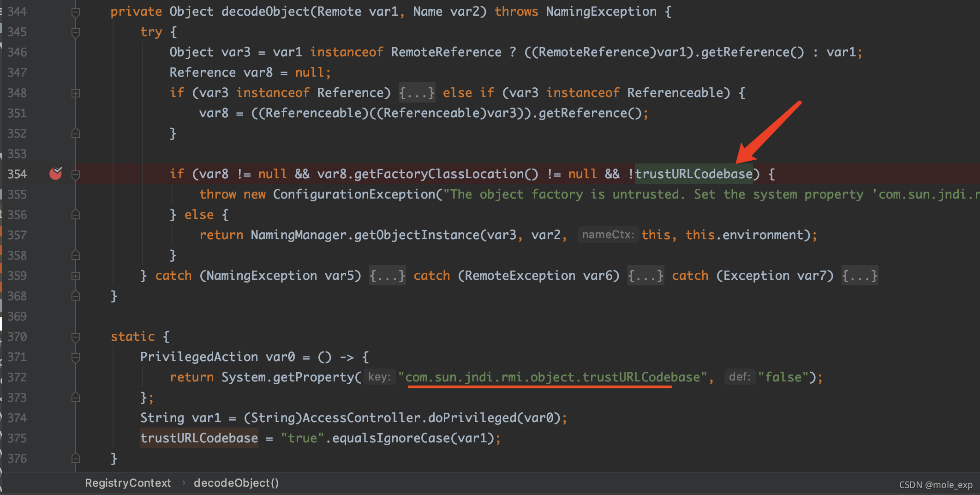Click the "false" default value string
Image resolution: width=980 pixels, height=495 pixels.
click(x=783, y=377)
